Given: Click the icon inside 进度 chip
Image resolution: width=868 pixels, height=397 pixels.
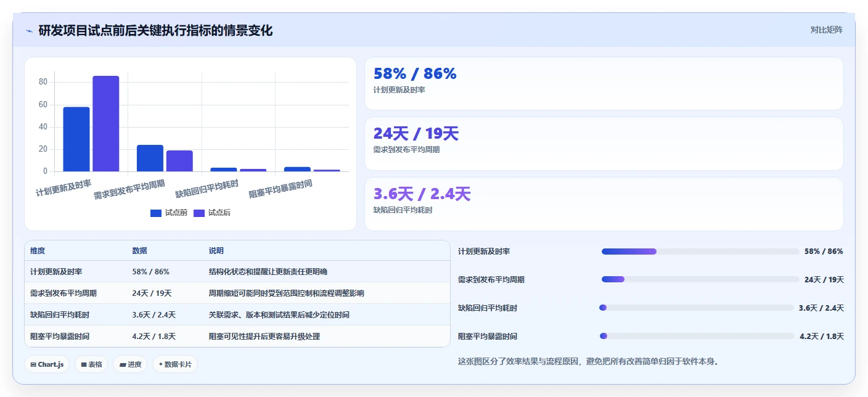Looking at the screenshot, I should (x=123, y=365).
